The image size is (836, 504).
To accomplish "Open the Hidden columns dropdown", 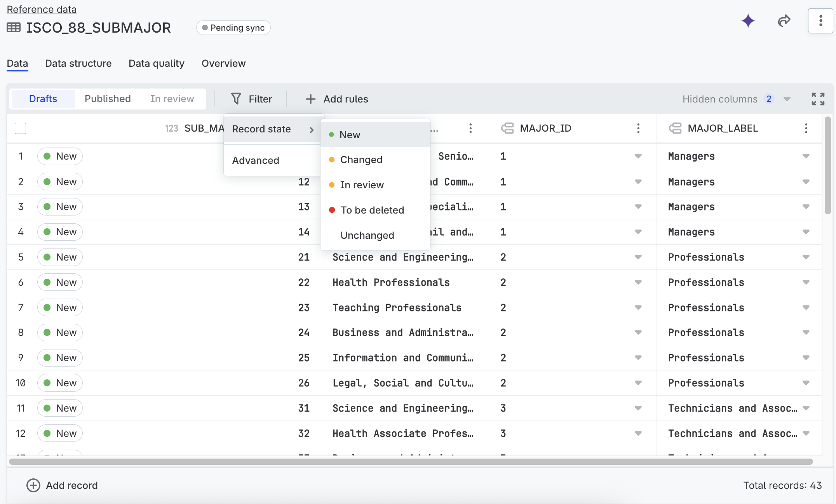I will click(x=787, y=99).
